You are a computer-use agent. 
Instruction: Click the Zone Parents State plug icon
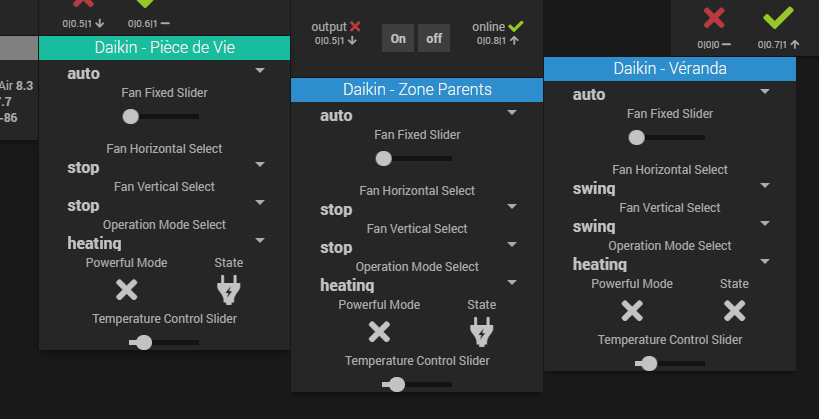(x=482, y=332)
